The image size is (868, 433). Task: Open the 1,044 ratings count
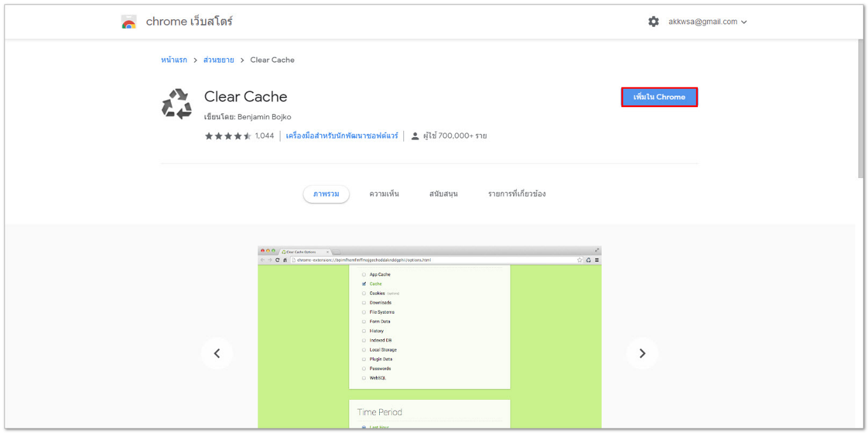(264, 136)
